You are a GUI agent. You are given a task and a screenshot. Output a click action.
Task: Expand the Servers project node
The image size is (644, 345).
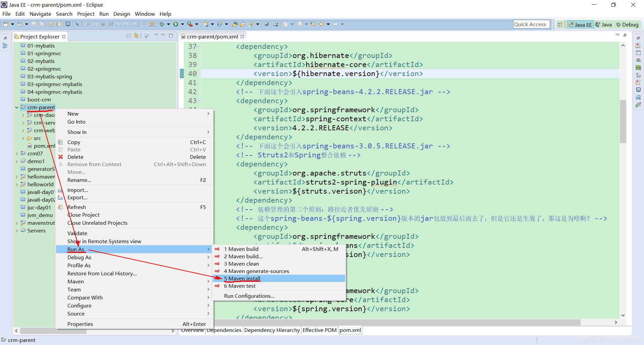16,231
